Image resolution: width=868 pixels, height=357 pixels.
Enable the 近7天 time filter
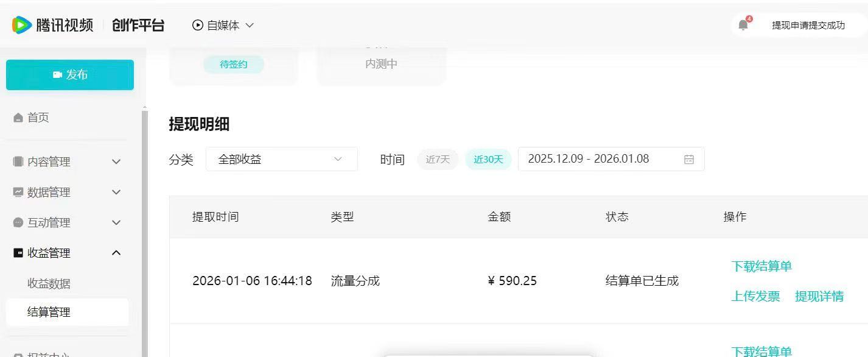coord(437,159)
